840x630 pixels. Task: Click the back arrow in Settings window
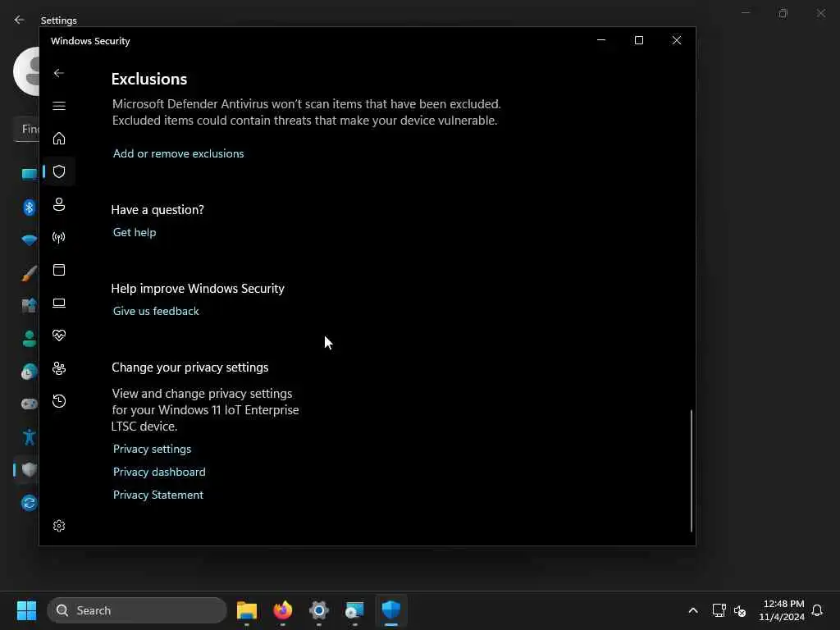tap(20, 20)
